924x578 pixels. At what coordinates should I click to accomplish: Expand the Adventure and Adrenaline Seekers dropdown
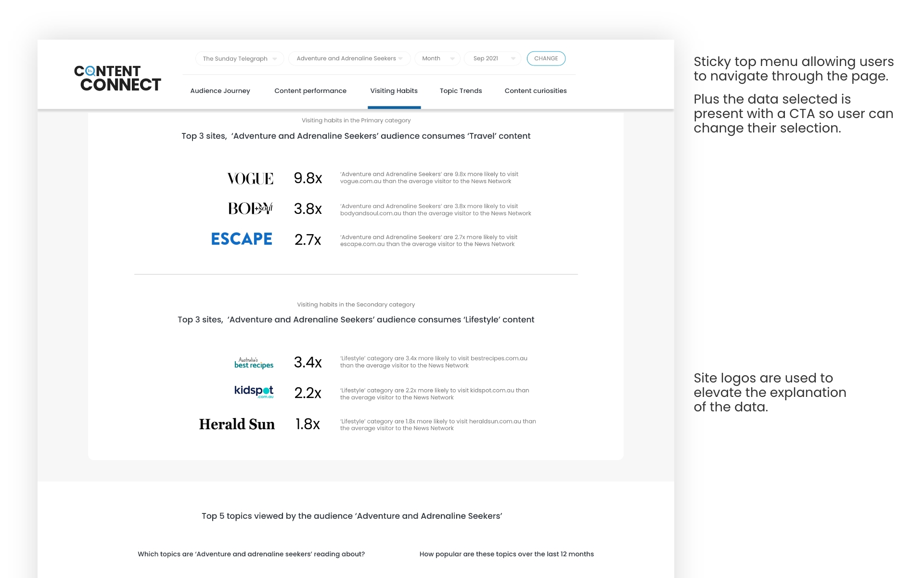point(349,59)
